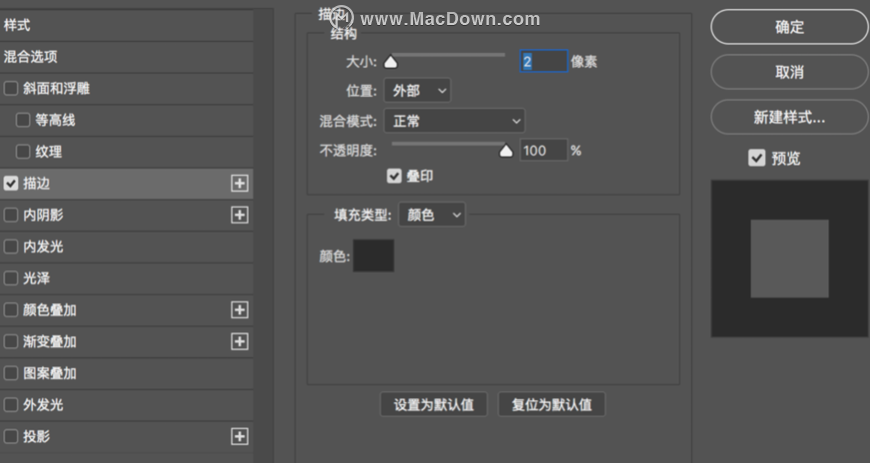Open the 渐变叠加 settings row
This screenshot has height=463, width=870.
(x=127, y=341)
